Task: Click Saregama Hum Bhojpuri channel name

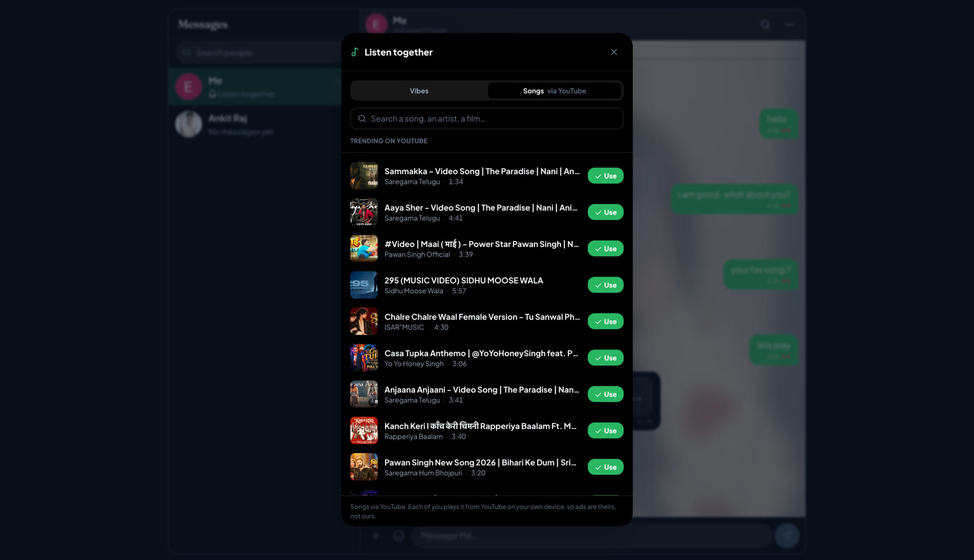Action: [423, 473]
